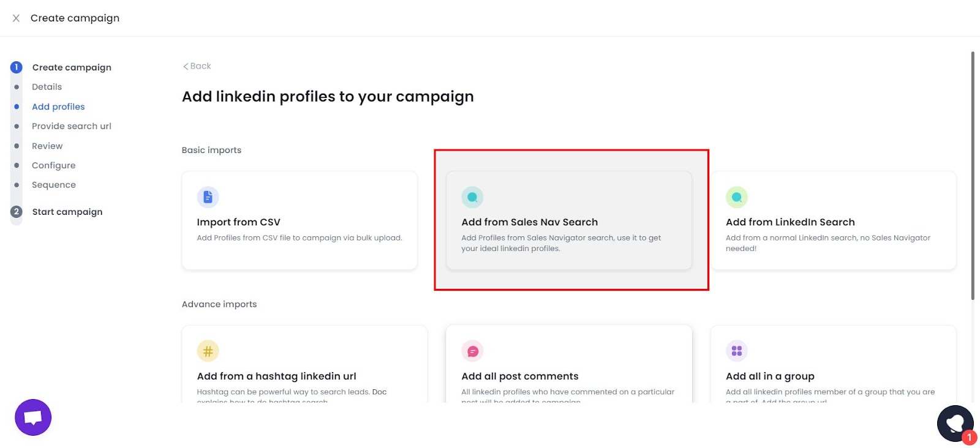Click the CSV document icon

(208, 196)
